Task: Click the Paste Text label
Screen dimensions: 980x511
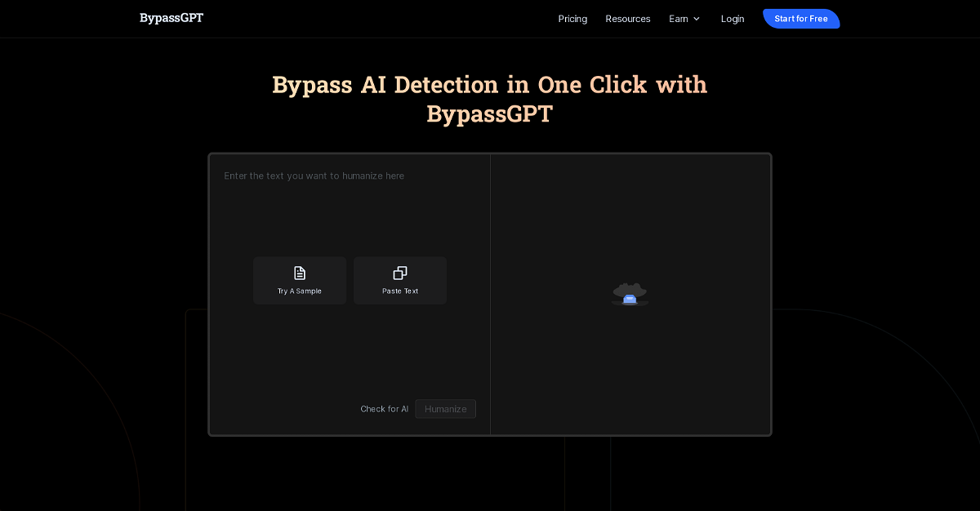Action: 400,291
